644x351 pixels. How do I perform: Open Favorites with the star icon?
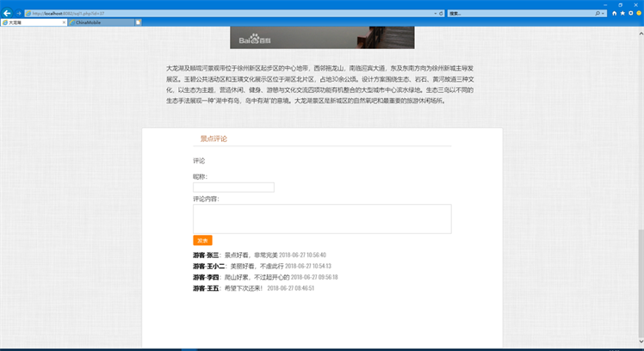[621, 14]
